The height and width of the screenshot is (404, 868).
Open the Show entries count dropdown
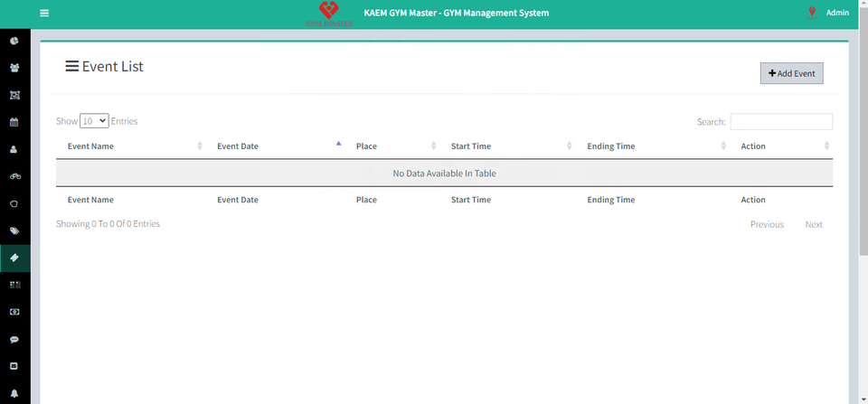pos(94,120)
